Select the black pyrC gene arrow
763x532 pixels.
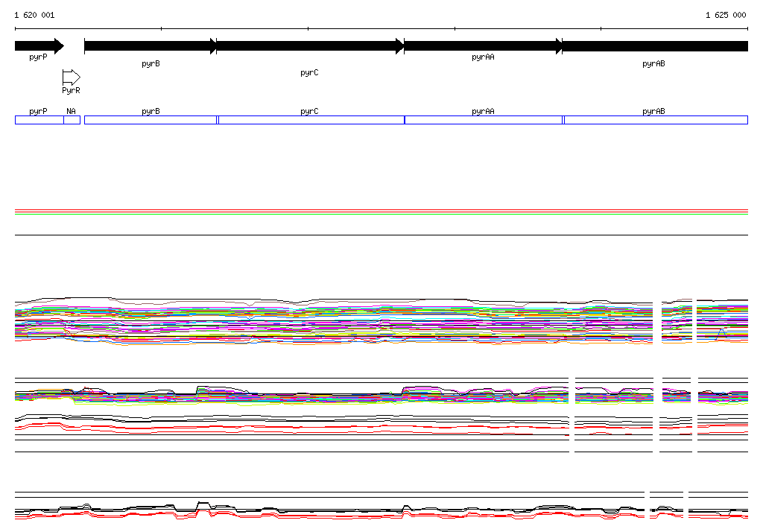[309, 46]
